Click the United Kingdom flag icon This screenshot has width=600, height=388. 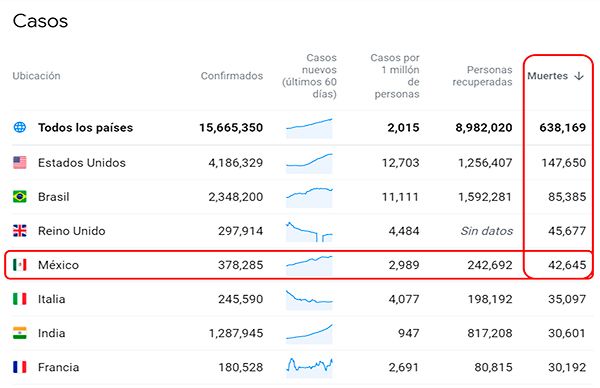(20, 231)
